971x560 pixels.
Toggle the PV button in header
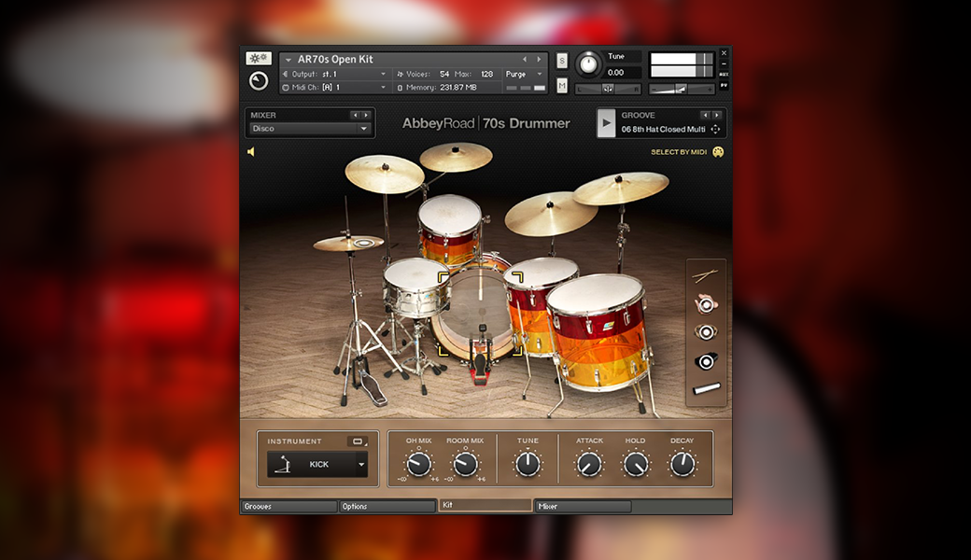coord(724,85)
